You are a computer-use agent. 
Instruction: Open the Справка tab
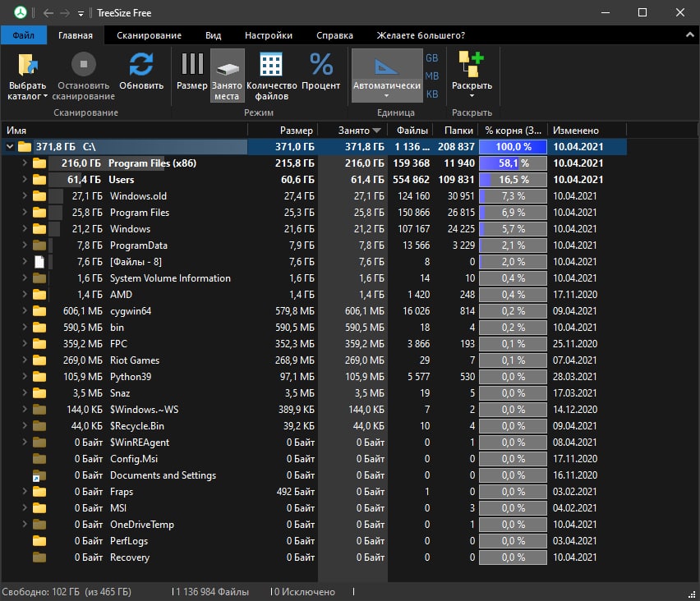point(334,35)
